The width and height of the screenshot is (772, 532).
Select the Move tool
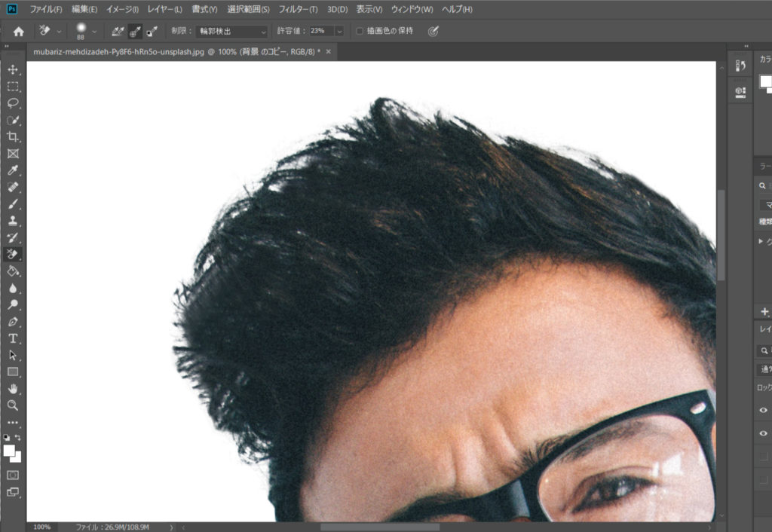[13, 69]
